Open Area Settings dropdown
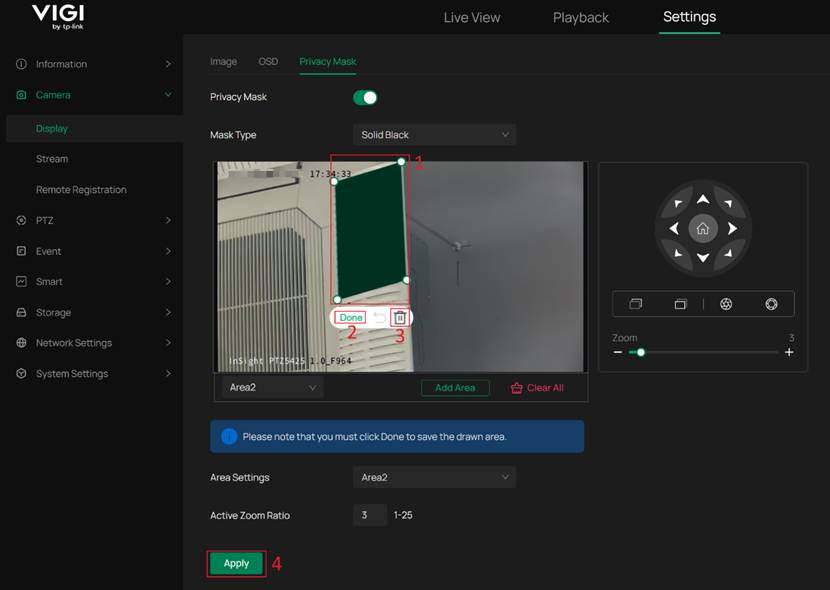 click(x=434, y=478)
